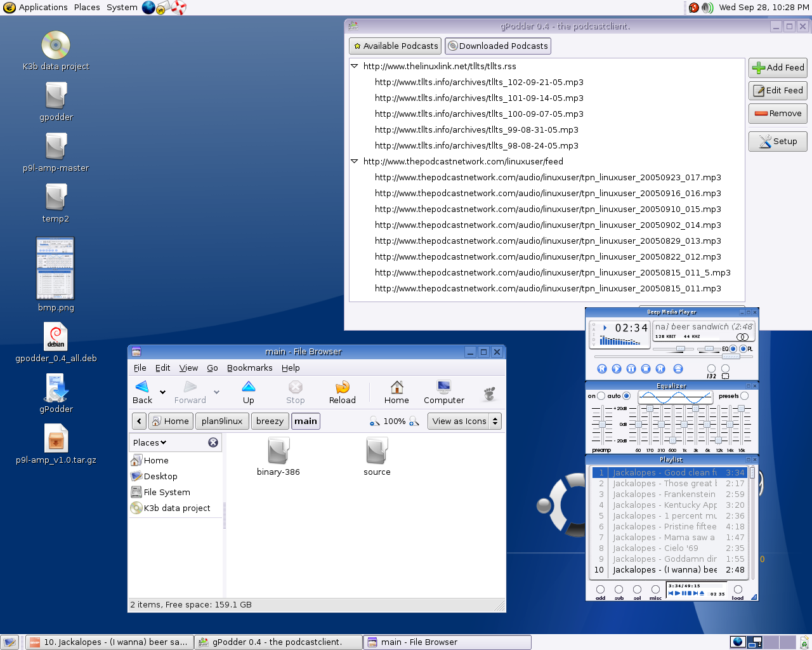Click the eject button in Beep Media Player
This screenshot has height=650, width=812.
[x=678, y=369]
